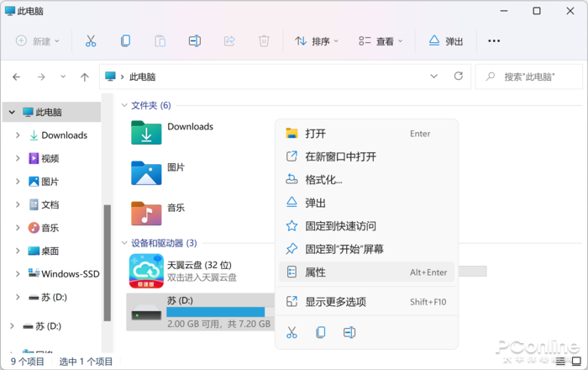Click the 搜索"此电脑" search box
This screenshot has width=588, height=370.
pyautogui.click(x=528, y=77)
